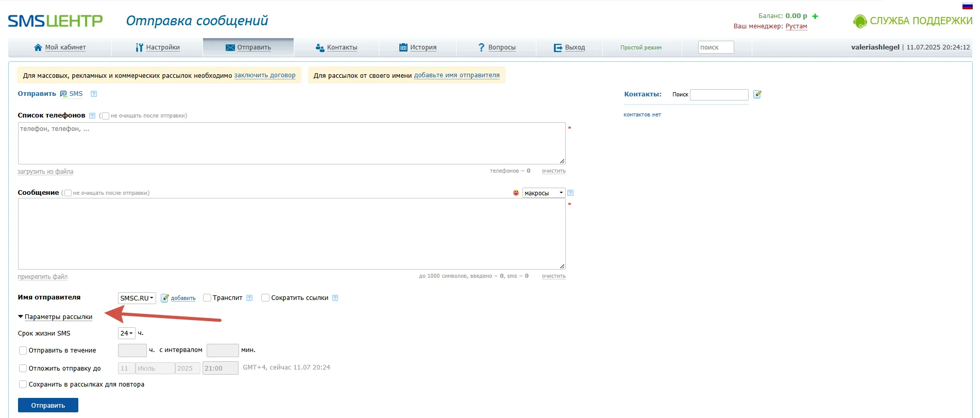Click the Russian flag language icon

click(967, 6)
